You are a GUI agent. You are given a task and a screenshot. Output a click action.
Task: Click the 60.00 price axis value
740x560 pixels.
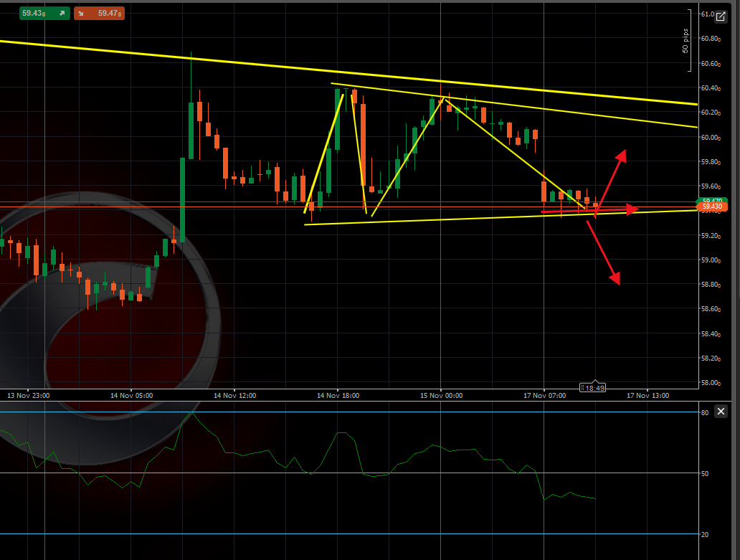pyautogui.click(x=711, y=137)
